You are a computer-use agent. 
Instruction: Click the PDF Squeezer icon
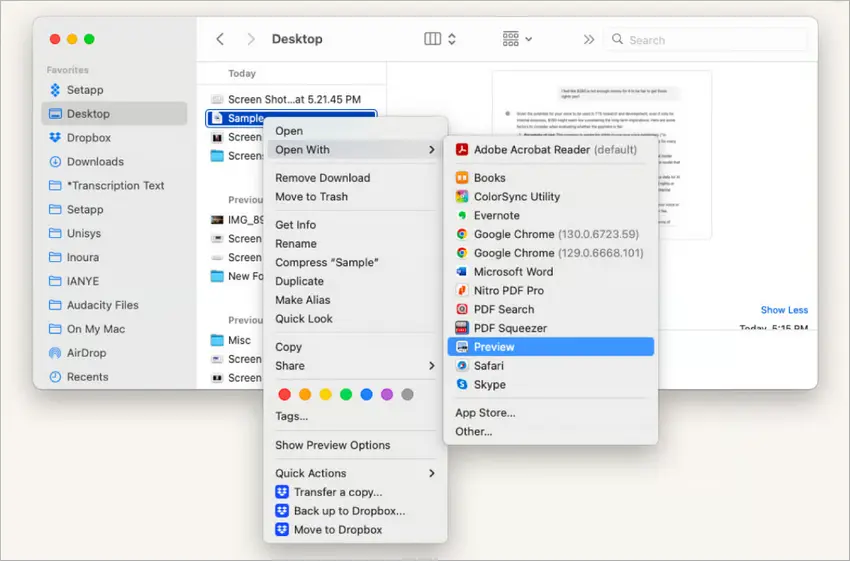pos(462,328)
